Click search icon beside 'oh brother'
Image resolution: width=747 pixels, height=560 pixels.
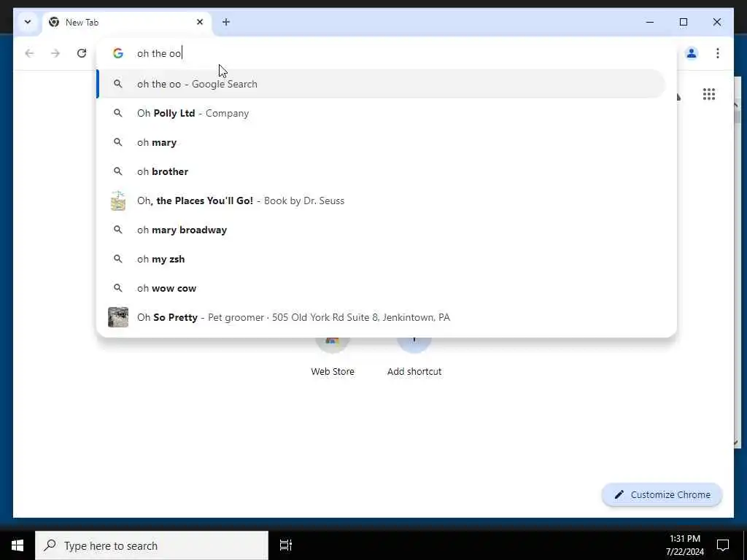coord(117,171)
